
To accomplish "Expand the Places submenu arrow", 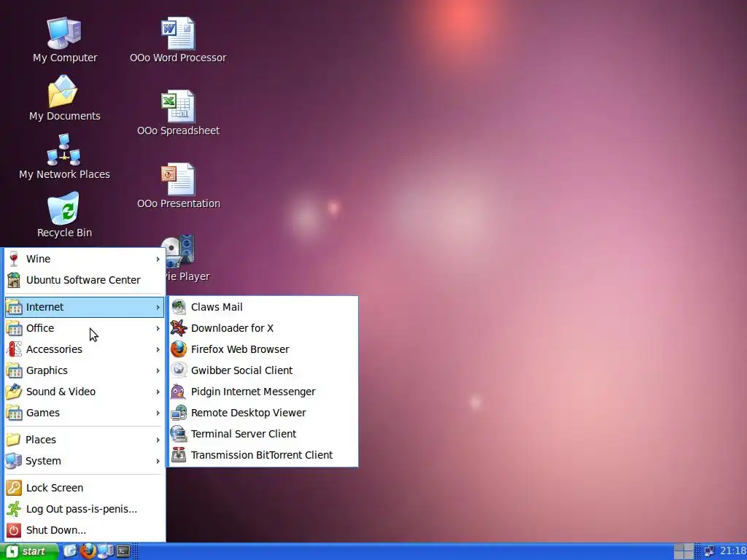I will tap(158, 440).
